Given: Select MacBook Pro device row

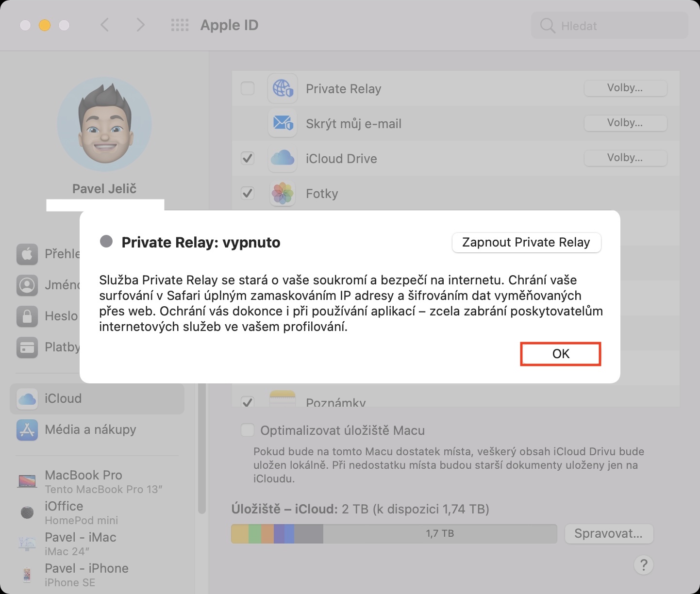Looking at the screenshot, I should (x=97, y=481).
